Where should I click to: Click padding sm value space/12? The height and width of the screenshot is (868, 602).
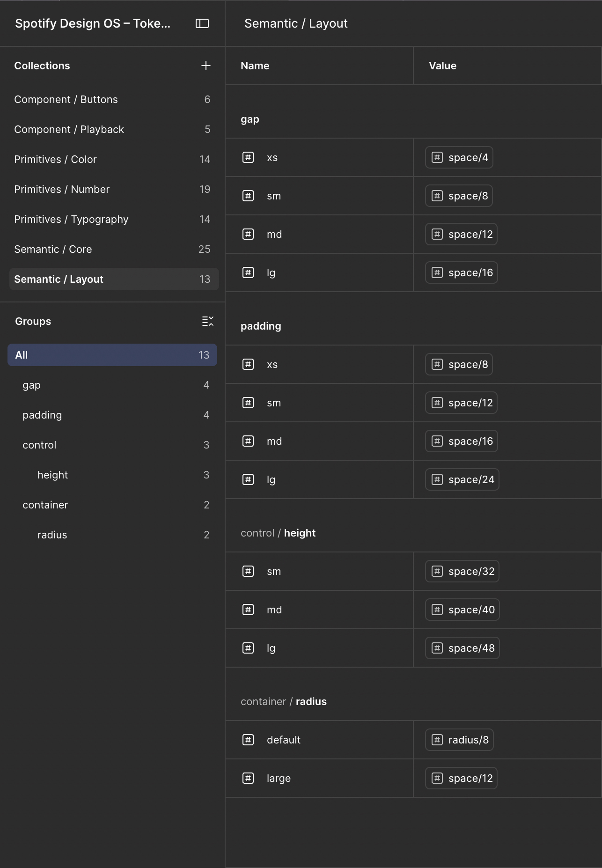pyautogui.click(x=462, y=403)
